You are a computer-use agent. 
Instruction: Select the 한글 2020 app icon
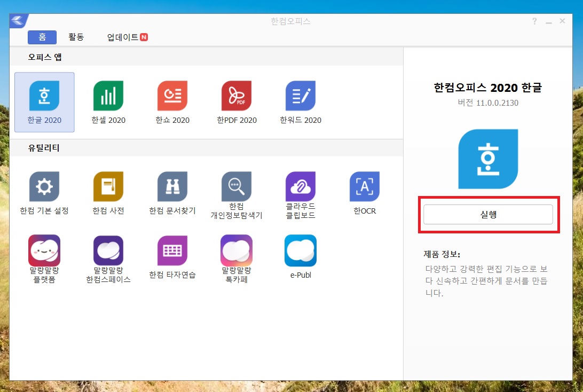[44, 96]
